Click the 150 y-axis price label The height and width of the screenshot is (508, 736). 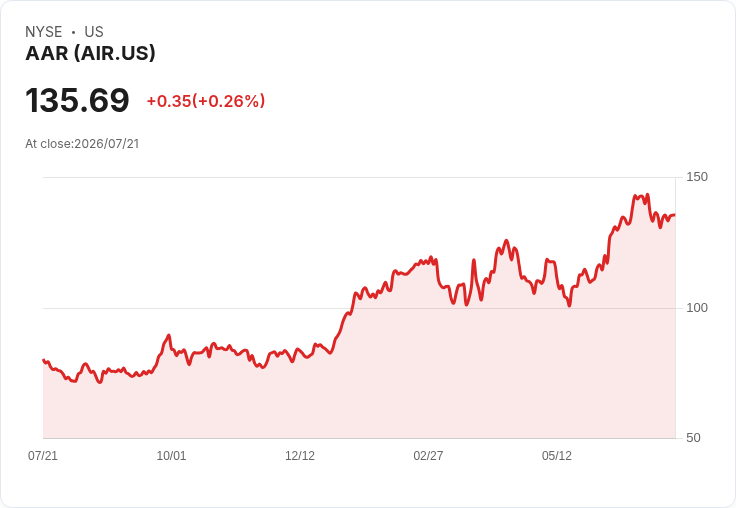pos(697,177)
